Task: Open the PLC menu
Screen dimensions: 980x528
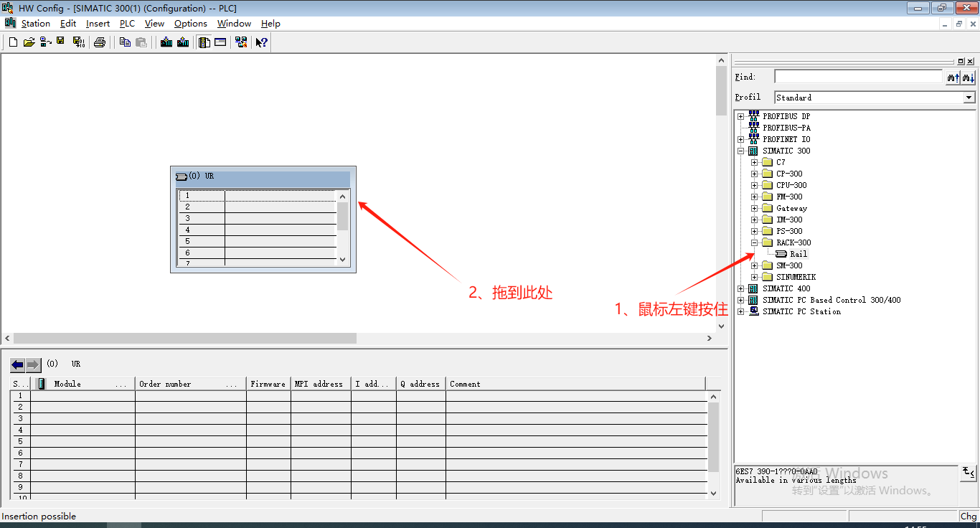Action: [127, 24]
